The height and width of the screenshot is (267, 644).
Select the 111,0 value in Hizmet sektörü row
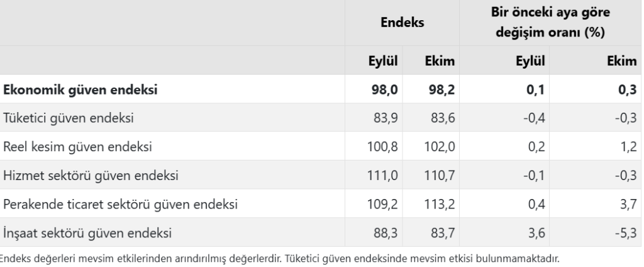[x=383, y=176]
